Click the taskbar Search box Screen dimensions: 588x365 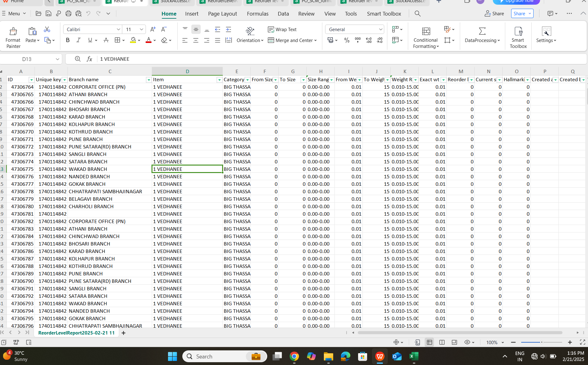(x=225, y=356)
